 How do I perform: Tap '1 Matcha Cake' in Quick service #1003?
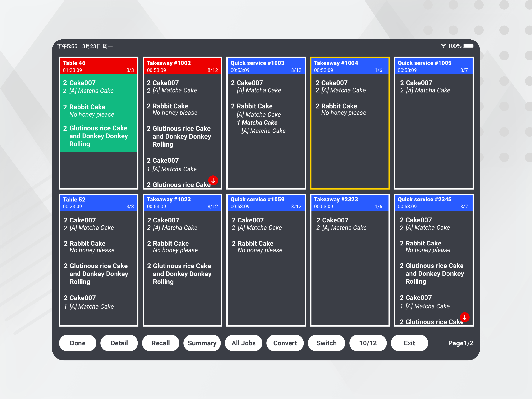[257, 123]
